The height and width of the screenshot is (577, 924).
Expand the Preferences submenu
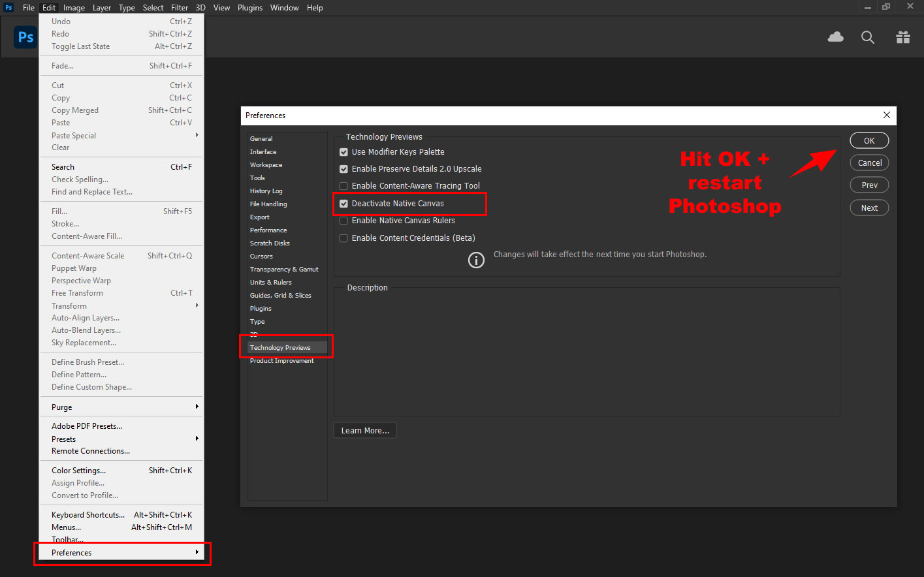(121, 553)
